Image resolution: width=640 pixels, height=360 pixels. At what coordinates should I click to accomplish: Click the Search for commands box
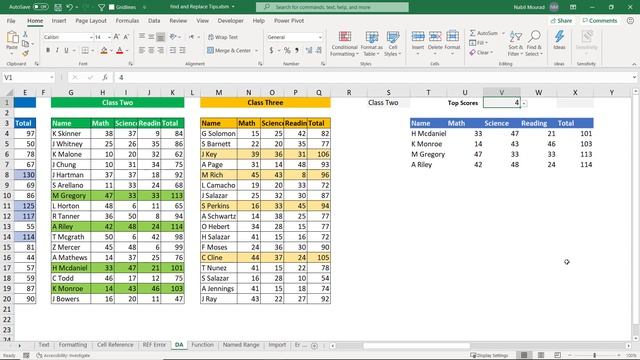tap(332, 7)
